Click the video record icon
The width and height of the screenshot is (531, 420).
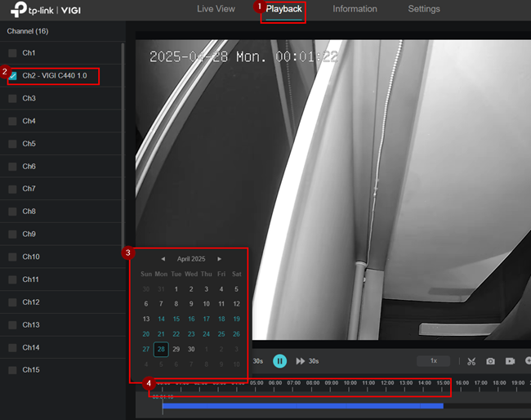click(x=510, y=361)
